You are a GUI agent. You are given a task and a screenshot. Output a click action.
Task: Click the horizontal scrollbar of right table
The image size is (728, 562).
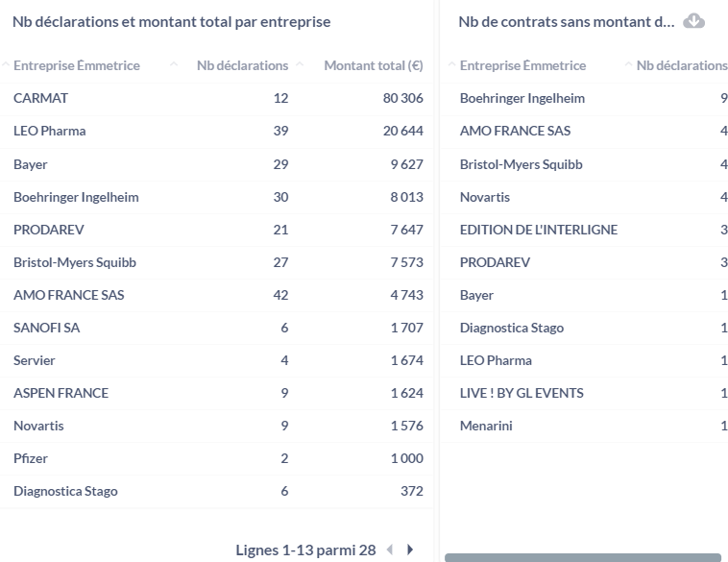coord(583,557)
